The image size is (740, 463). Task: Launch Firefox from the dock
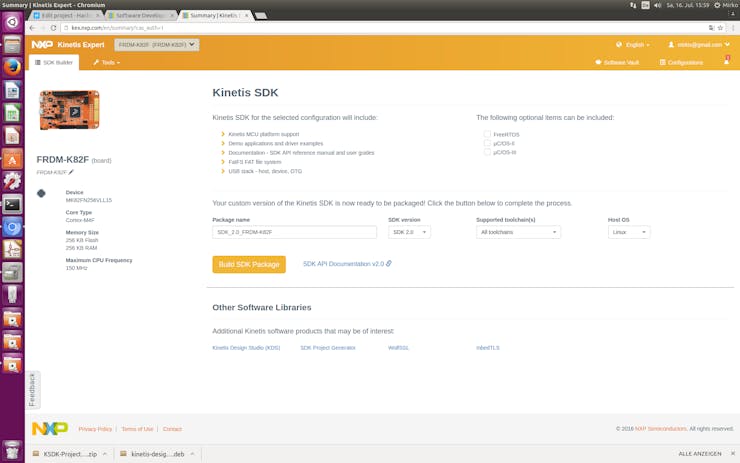12,67
